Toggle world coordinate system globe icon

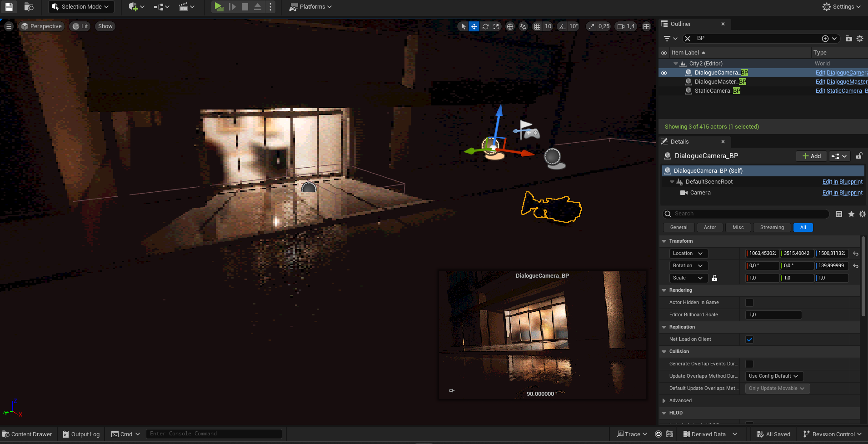coord(510,26)
